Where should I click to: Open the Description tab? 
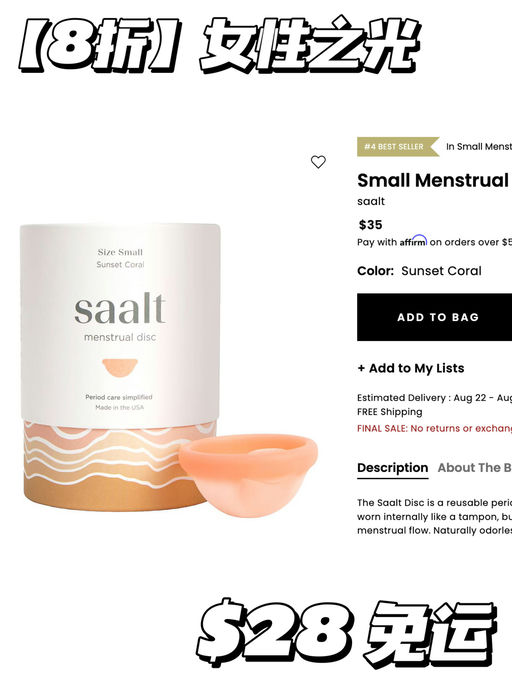tap(392, 468)
